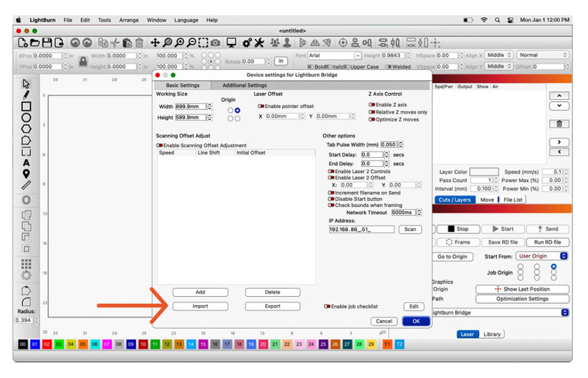This screenshot has width=588, height=378.
Task: Open the Tools menu
Action: [104, 20]
